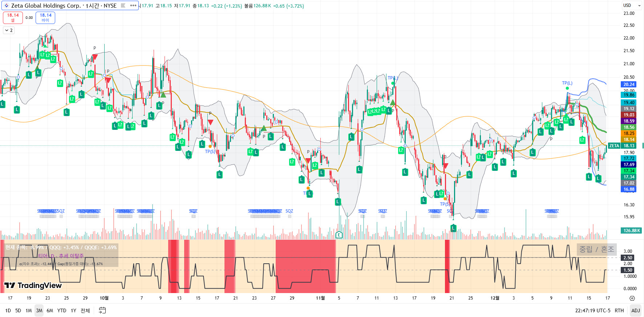
Task: Click the 12월 label on time axis
Action: pos(495,298)
